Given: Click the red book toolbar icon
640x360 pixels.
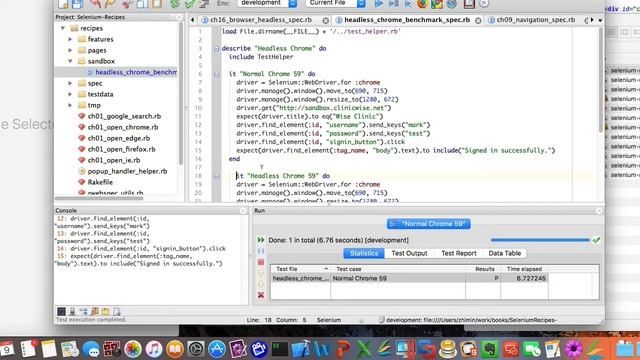Looking at the screenshot, I should click(469, 4).
